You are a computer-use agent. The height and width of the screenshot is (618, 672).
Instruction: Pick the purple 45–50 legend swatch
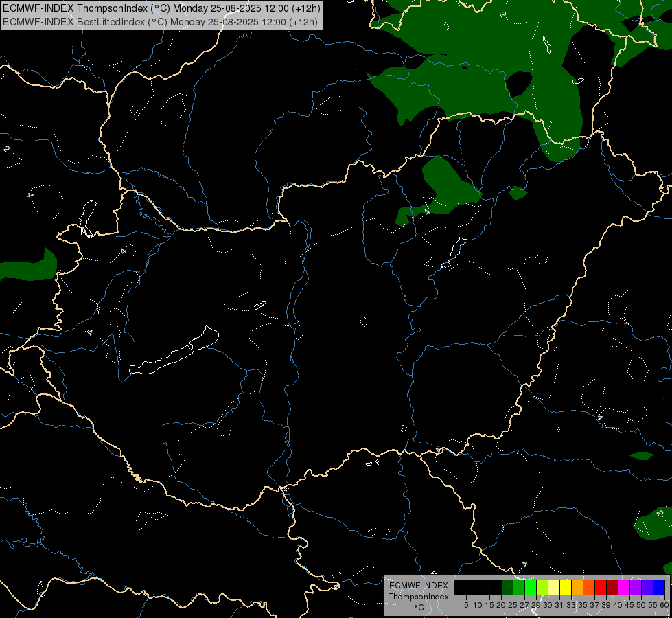coord(636,587)
